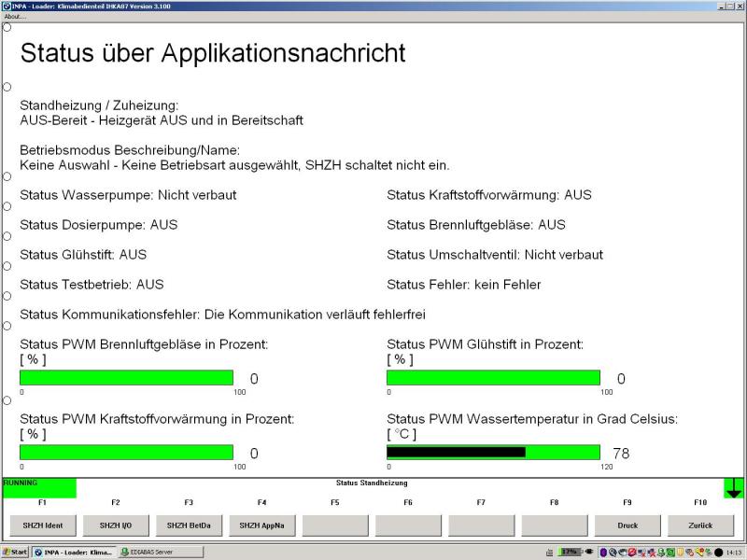Select the SHZH BetDa button
This screenshot has height=560, width=747.
189,525
